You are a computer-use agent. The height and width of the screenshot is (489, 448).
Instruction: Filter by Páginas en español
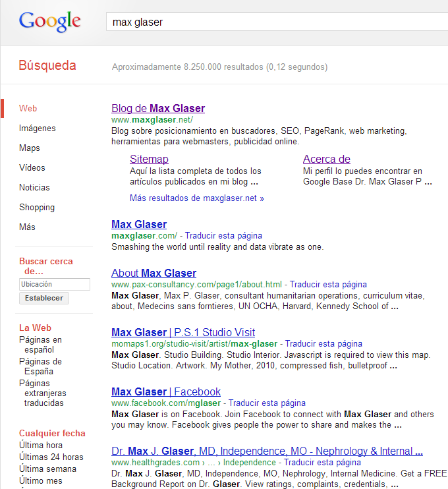(x=41, y=345)
